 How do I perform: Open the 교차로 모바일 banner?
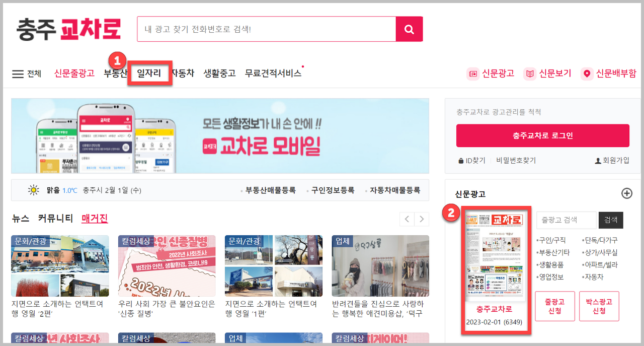click(x=220, y=136)
